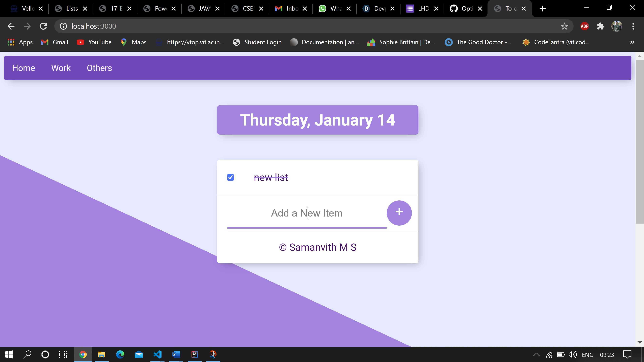Open Task View in the taskbar
Viewport: 644px width, 362px height.
[x=63, y=354]
